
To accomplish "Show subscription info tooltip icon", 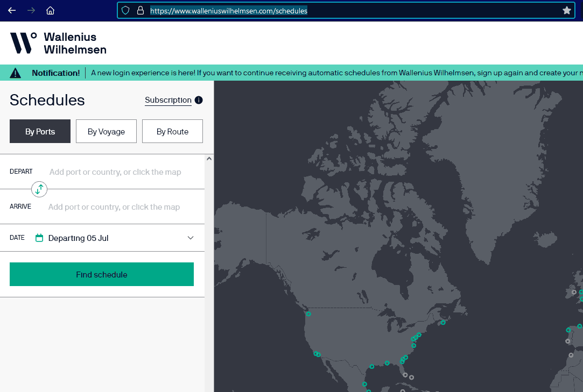I will [199, 100].
